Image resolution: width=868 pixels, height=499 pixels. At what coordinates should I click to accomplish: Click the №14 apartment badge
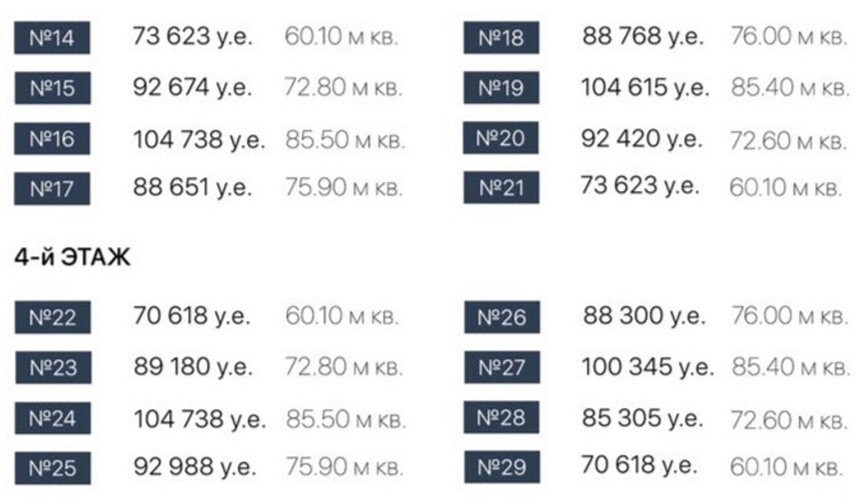(52, 39)
